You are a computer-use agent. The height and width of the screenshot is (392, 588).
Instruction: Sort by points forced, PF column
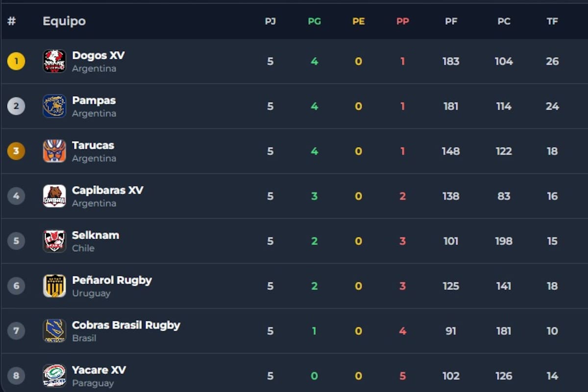[451, 21]
